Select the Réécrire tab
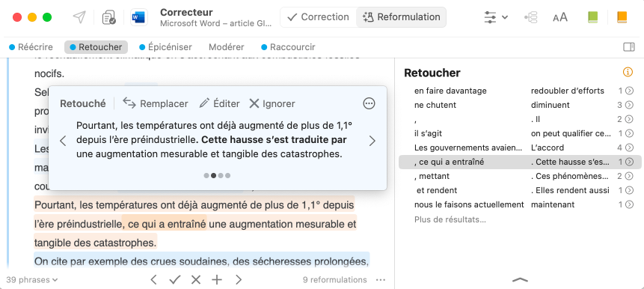644x289 pixels. 31,47
